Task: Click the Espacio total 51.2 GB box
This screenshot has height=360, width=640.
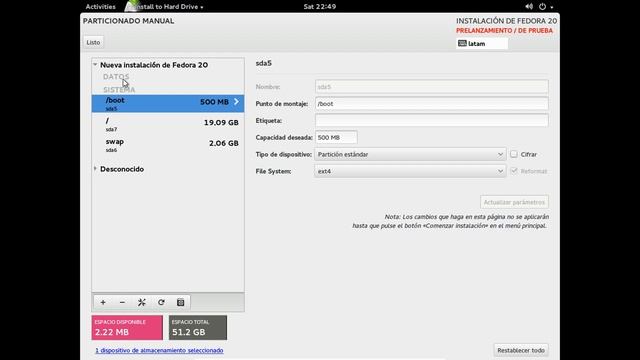Action: pos(198,327)
